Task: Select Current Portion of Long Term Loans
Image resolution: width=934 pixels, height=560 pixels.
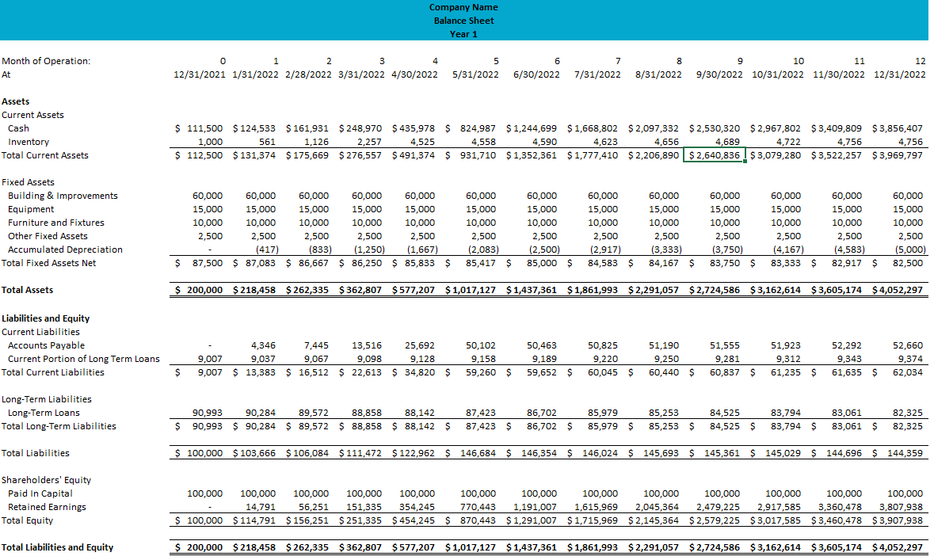Action: click(84, 359)
